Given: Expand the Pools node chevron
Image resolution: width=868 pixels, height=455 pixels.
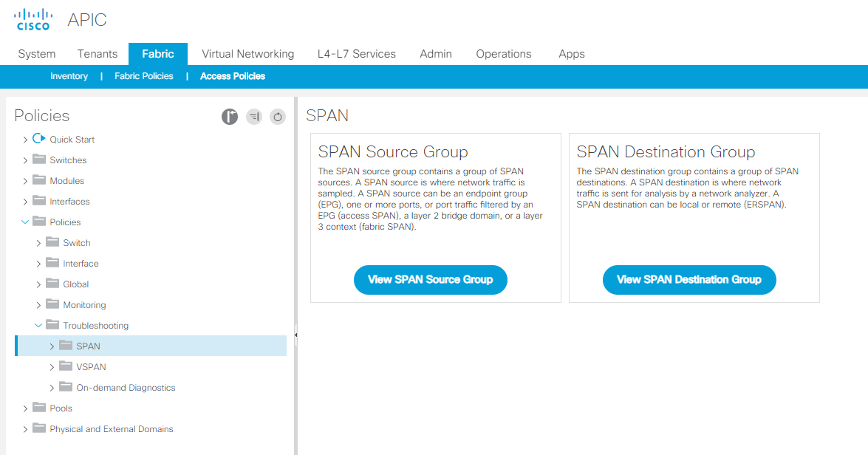Looking at the screenshot, I should click(x=25, y=408).
